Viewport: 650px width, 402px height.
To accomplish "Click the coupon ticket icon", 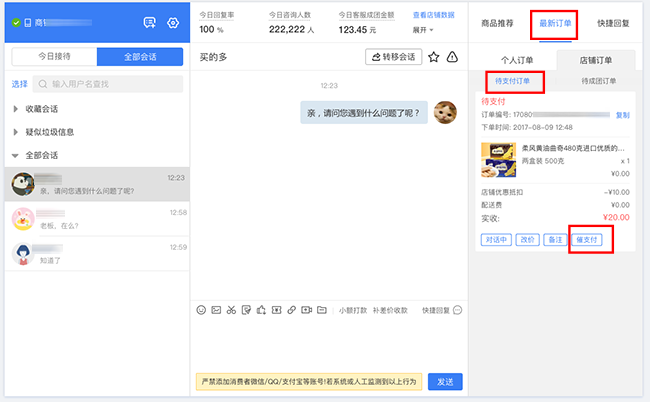I will pyautogui.click(x=276, y=310).
